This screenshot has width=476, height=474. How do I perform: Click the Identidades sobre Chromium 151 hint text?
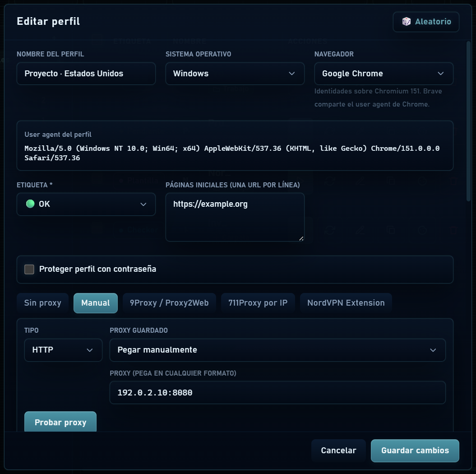378,98
